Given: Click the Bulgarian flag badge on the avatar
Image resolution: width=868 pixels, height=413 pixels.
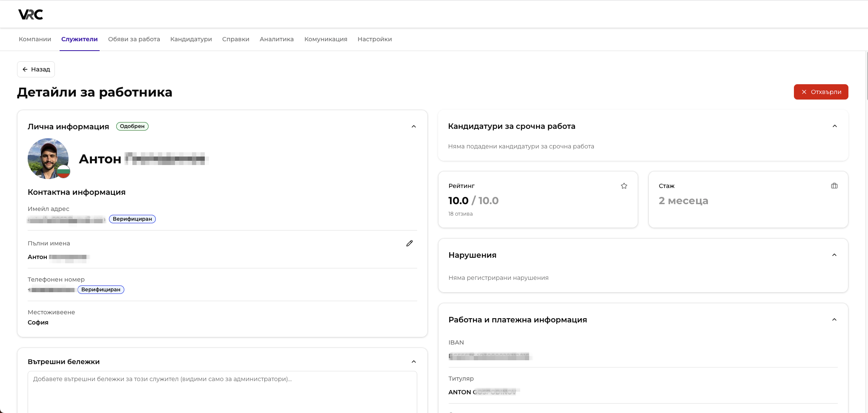Looking at the screenshot, I should 63,172.
